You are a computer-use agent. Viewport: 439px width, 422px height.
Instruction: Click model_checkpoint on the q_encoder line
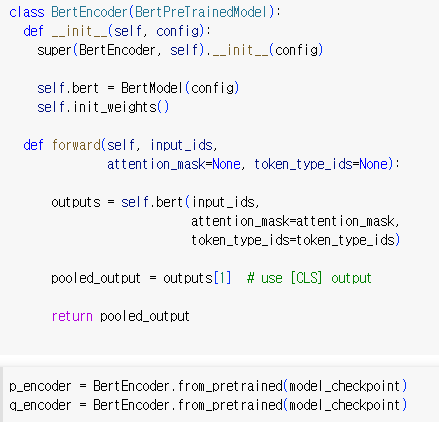click(345, 406)
